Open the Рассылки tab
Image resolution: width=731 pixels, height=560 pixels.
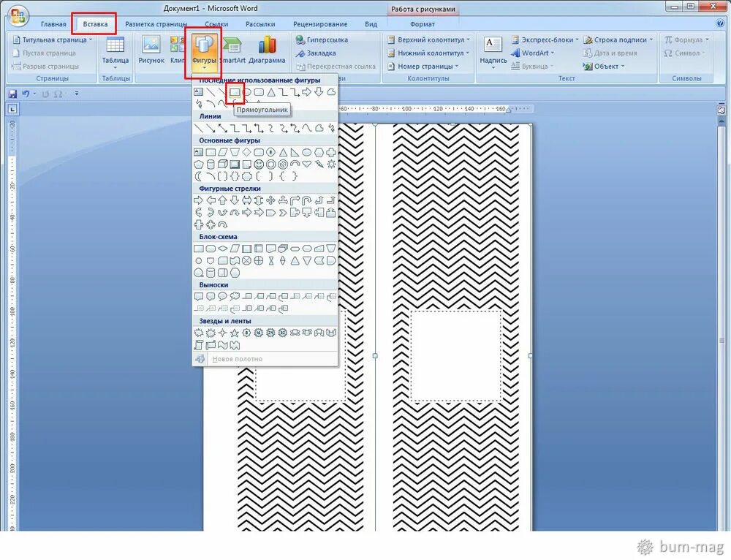260,24
